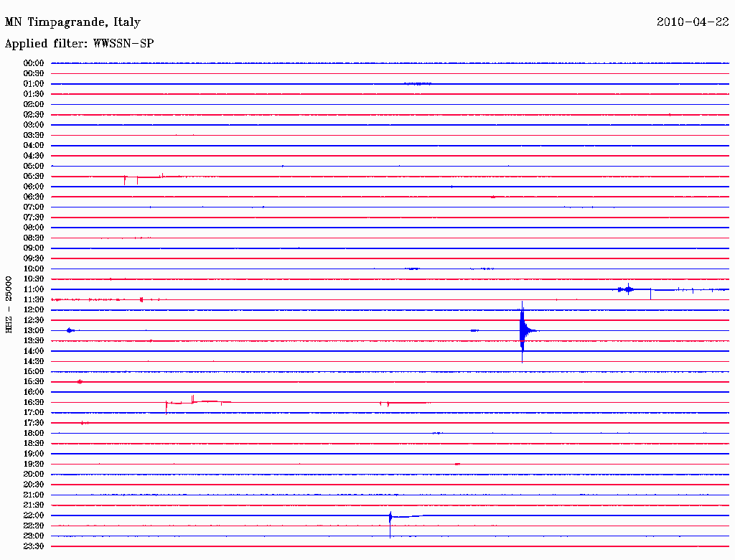Click the '09:00' time label
The height and width of the screenshot is (560, 735).
tap(34, 248)
